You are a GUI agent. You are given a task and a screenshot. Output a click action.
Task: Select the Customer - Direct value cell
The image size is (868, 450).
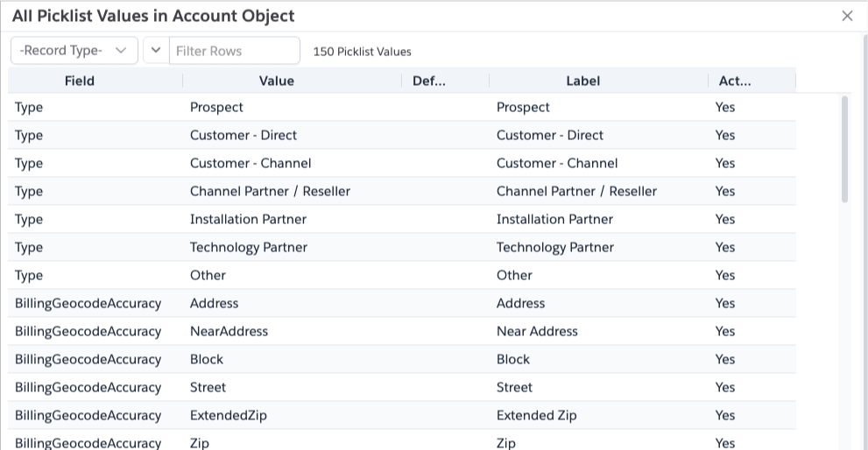click(243, 135)
